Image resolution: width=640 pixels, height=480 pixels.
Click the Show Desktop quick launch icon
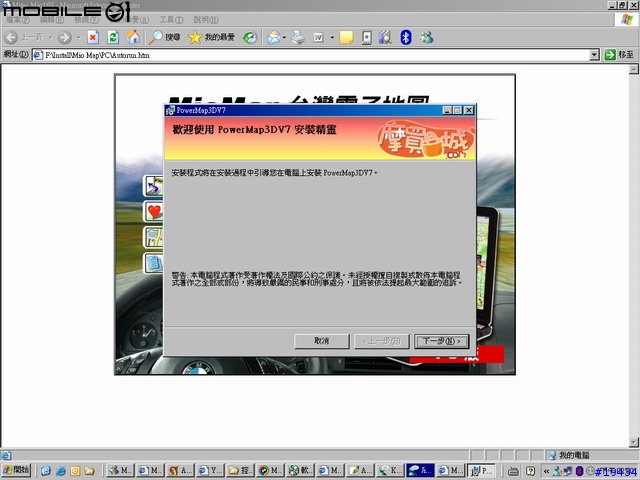46,471
